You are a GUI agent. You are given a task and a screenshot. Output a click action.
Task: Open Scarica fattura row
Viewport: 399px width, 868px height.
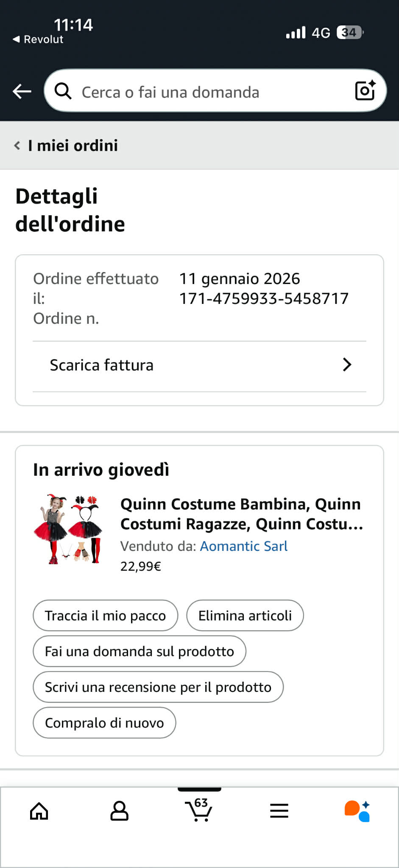pyautogui.click(x=199, y=366)
